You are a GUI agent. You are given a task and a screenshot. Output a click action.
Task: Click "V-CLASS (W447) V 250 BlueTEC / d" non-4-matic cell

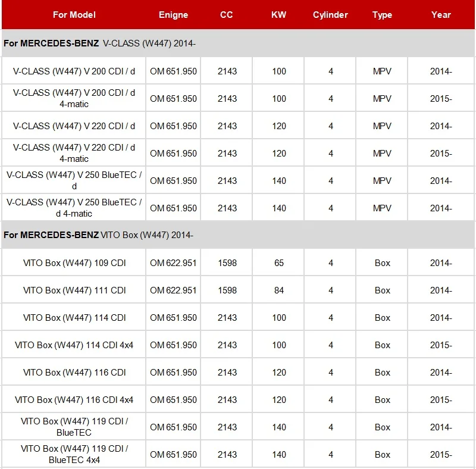[74, 180]
